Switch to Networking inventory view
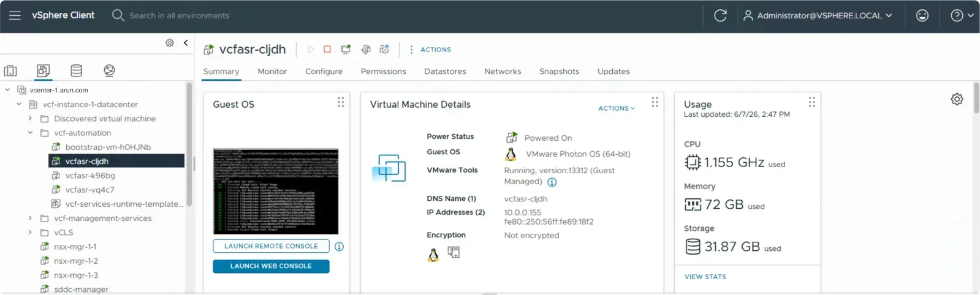 [109, 70]
